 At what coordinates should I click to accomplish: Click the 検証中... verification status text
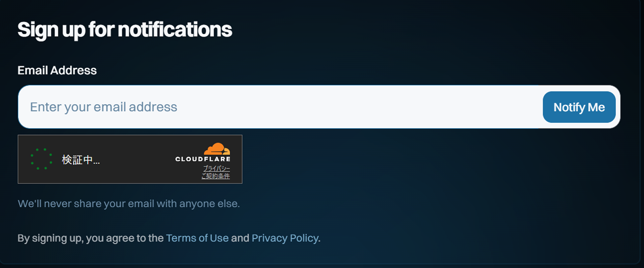(80, 160)
